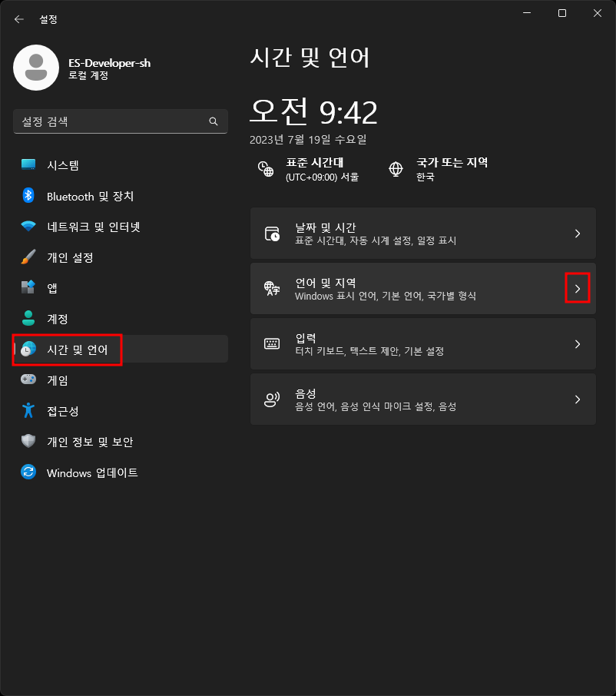This screenshot has width=616, height=696.
Task: Expand 입력 settings chevron
Action: click(578, 344)
